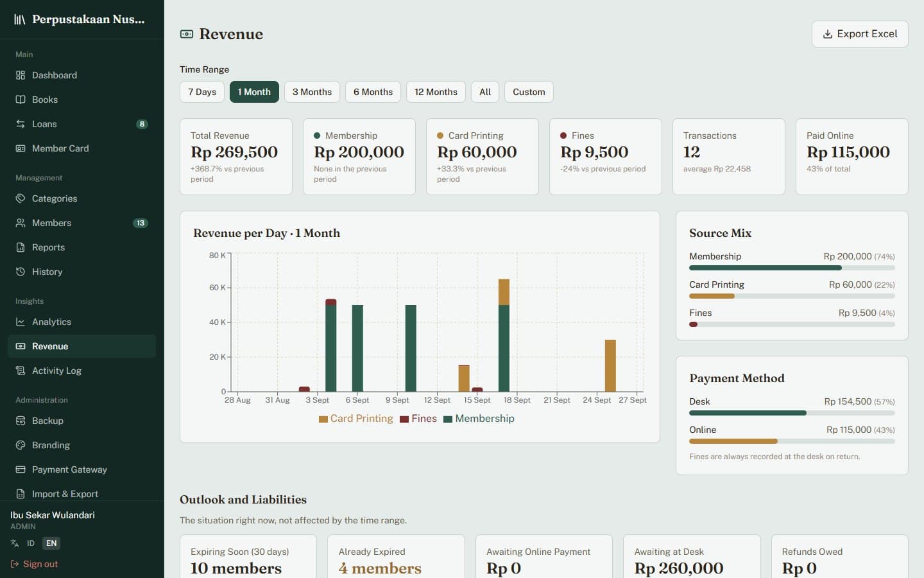Toggle the Card Printing legend entry
924x578 pixels.
click(x=356, y=419)
